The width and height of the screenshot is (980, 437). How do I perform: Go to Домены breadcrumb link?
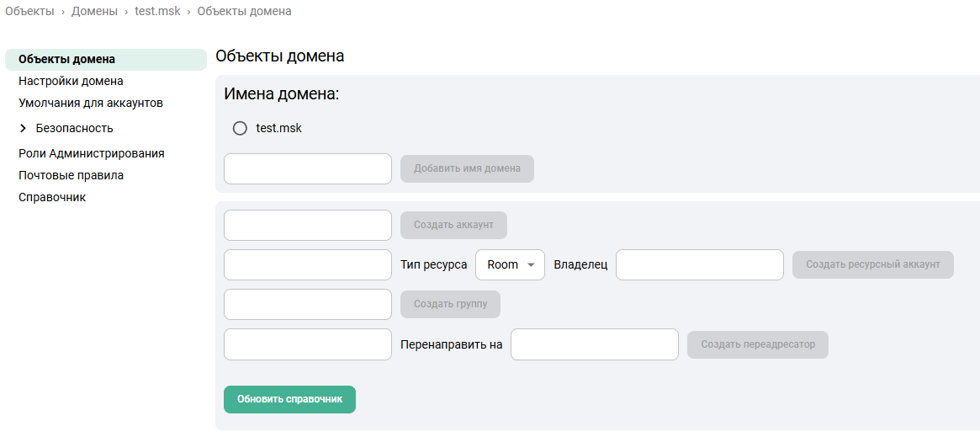tap(94, 12)
